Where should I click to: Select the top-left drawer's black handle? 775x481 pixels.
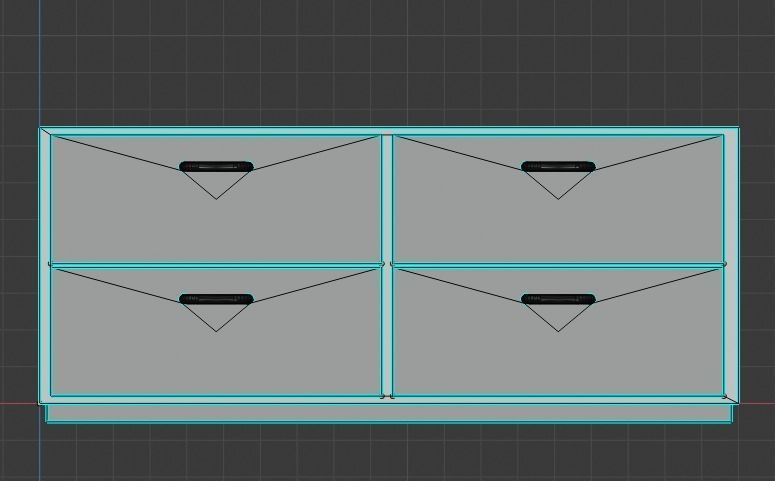[216, 167]
